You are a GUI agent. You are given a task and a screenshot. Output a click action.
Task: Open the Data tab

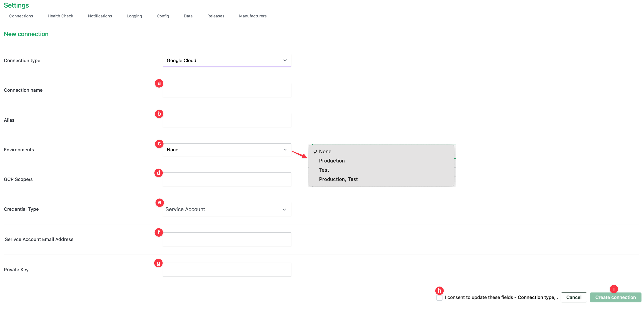point(188,16)
